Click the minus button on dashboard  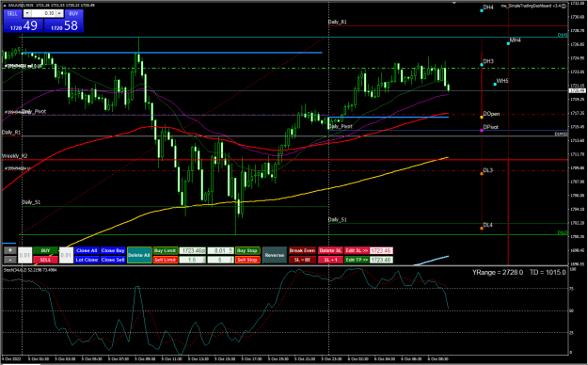coord(10,260)
